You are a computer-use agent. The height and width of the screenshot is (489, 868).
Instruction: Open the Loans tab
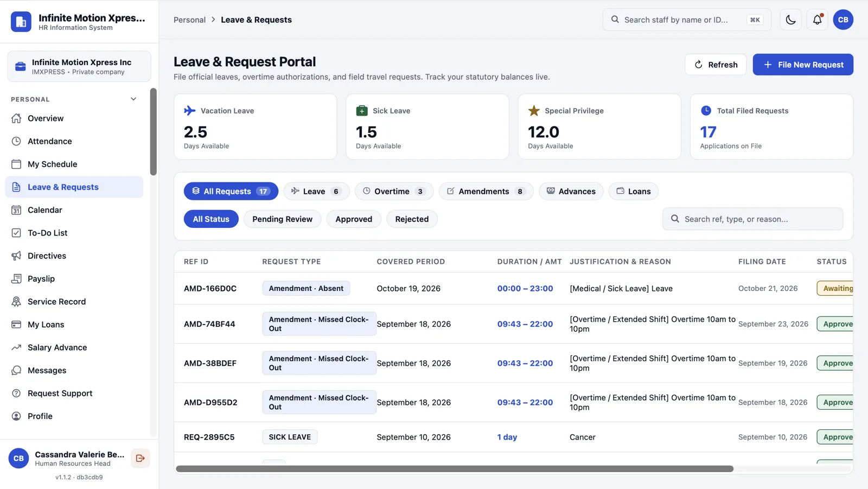(634, 191)
